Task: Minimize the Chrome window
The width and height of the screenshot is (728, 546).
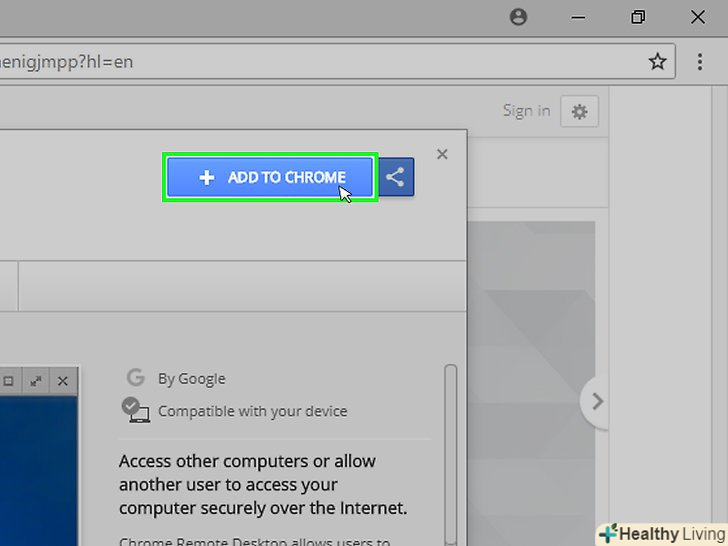Action: coord(578,18)
